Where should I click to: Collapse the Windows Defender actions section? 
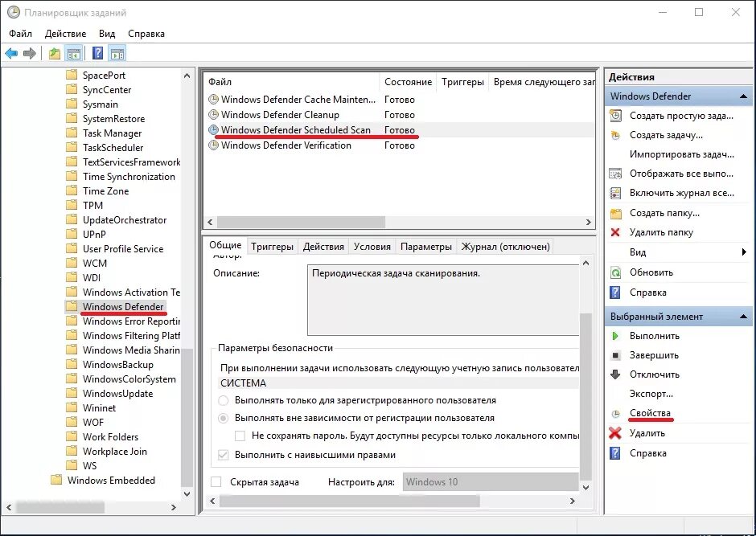coord(743,96)
